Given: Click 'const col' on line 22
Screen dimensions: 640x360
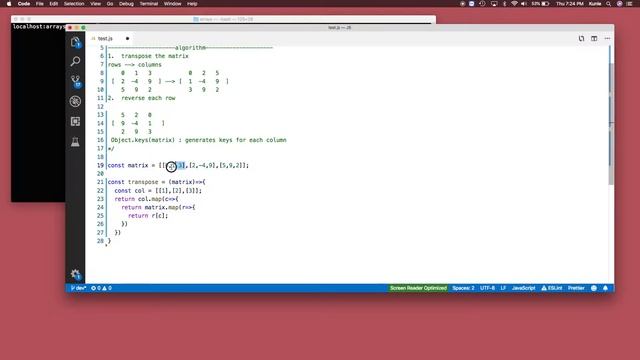Looking at the screenshot, I should coord(129,191).
